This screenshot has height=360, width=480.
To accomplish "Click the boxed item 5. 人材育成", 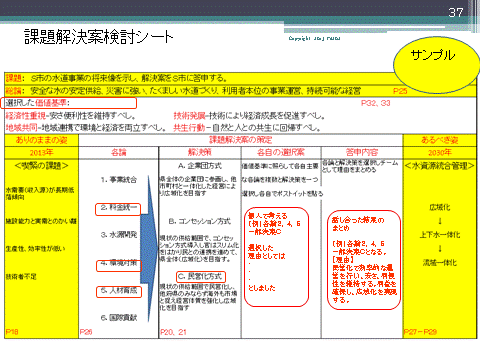I will 119,292.
